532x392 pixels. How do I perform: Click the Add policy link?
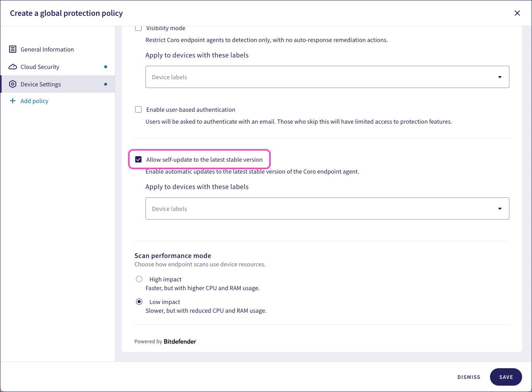tap(34, 101)
